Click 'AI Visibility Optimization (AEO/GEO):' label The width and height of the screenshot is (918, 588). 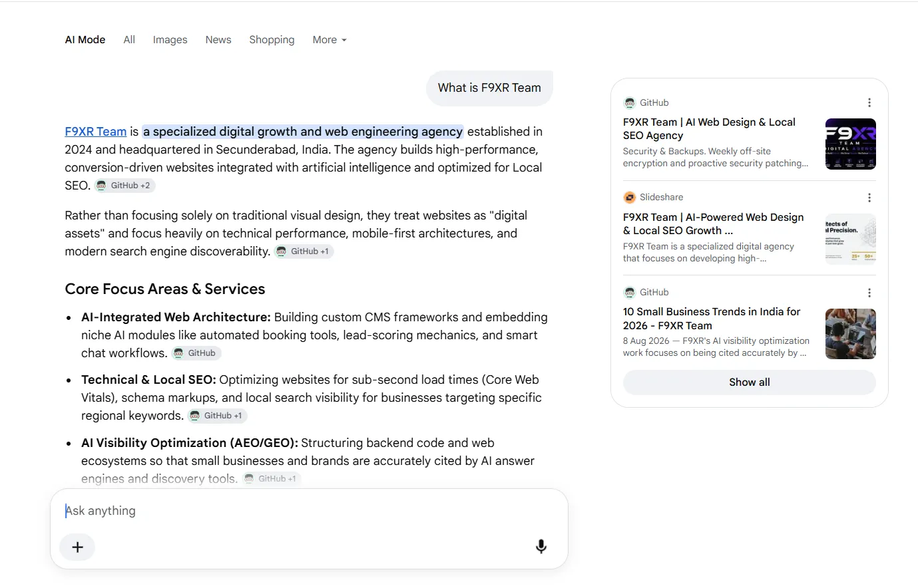(x=190, y=443)
